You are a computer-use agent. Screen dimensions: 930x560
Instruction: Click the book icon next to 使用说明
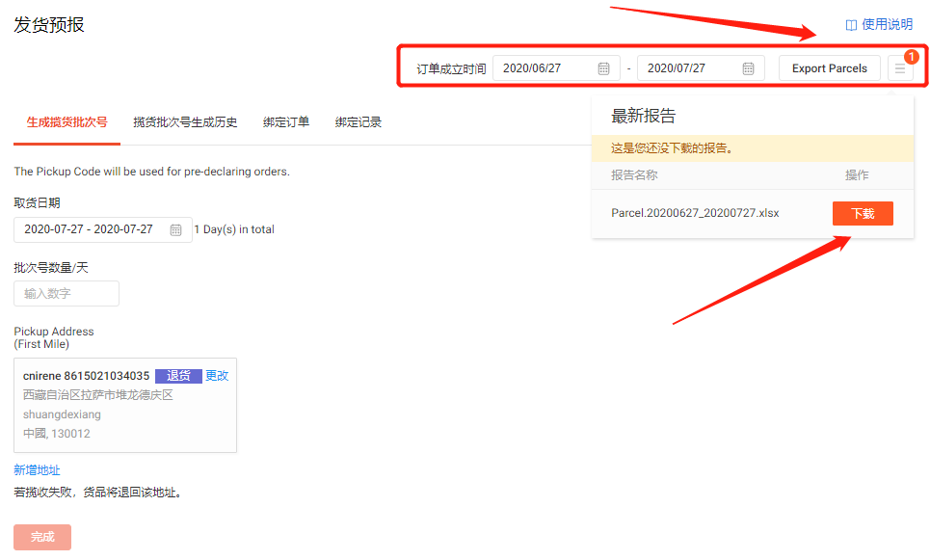[851, 25]
